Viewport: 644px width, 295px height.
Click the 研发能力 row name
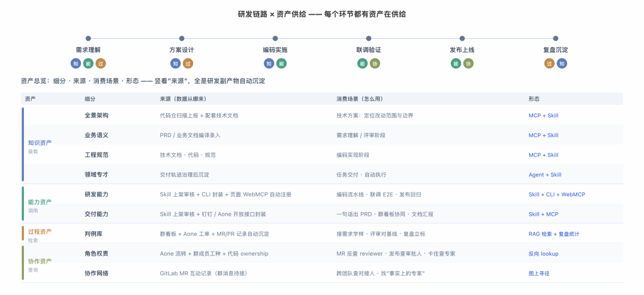click(x=97, y=194)
